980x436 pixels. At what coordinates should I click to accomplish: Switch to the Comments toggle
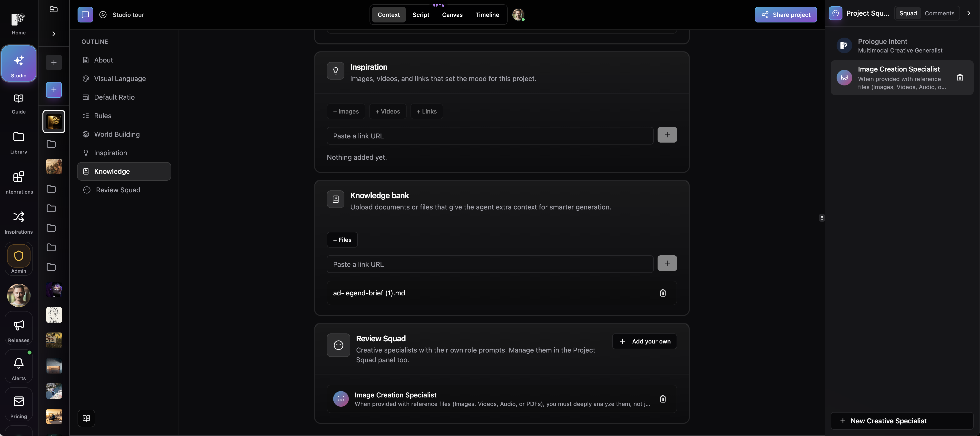coord(939,13)
